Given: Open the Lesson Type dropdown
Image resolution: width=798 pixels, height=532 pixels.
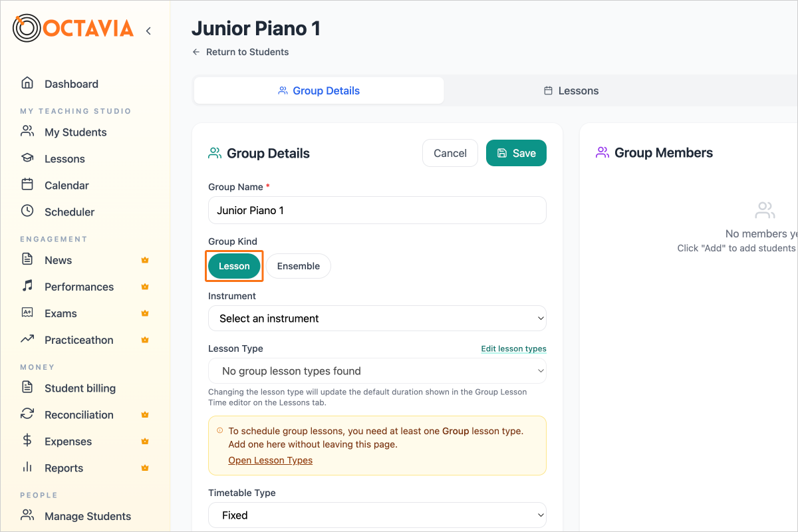Looking at the screenshot, I should [377, 371].
